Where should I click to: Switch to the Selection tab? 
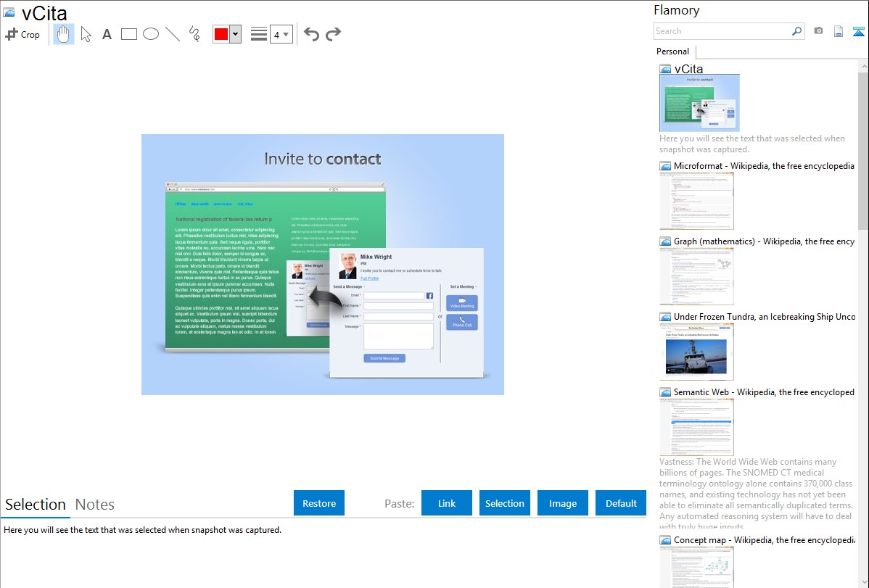point(36,505)
